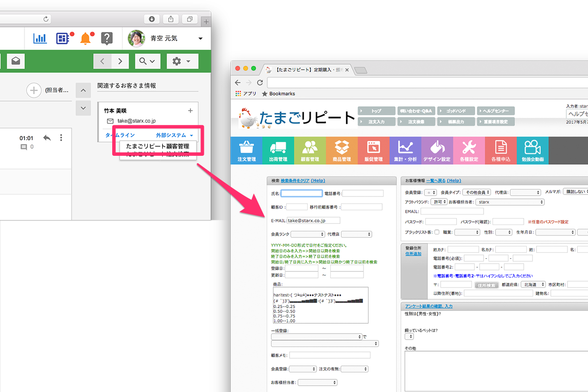The width and height of the screenshot is (588, 392).
Task: Click the アンケート結果の確認, 入力 link
Action: click(429, 306)
